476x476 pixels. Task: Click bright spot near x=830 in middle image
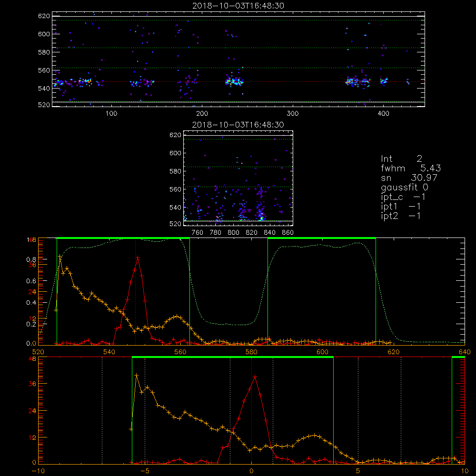[x=261, y=218]
